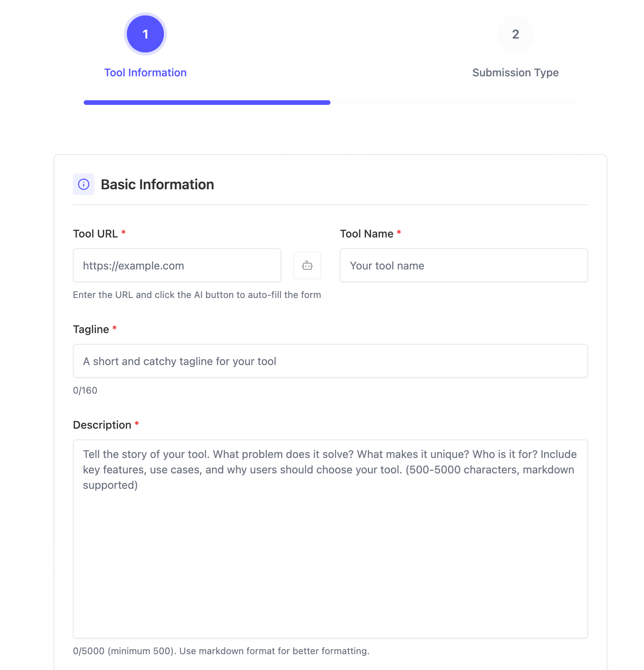Click the AI robot auto-fill button

[307, 265]
